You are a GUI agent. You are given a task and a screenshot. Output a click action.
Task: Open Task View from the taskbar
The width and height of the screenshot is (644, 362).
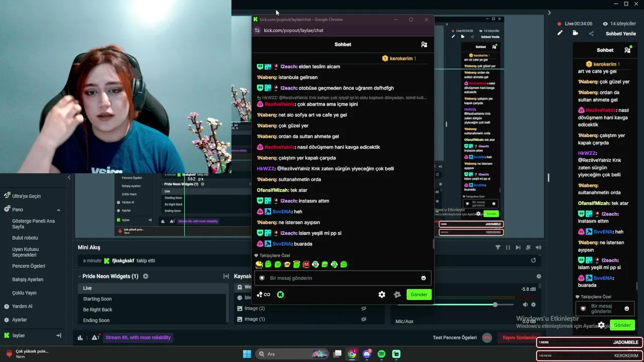[338, 354]
